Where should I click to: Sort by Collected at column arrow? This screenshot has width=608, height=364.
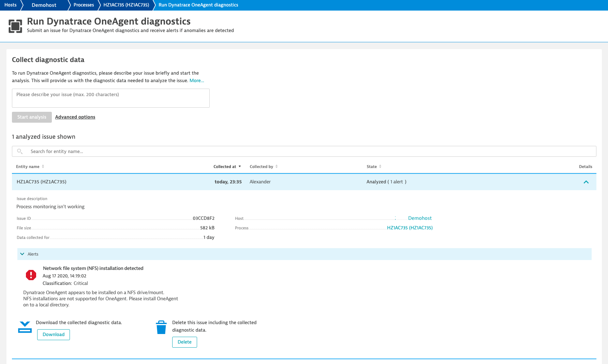[240, 167]
